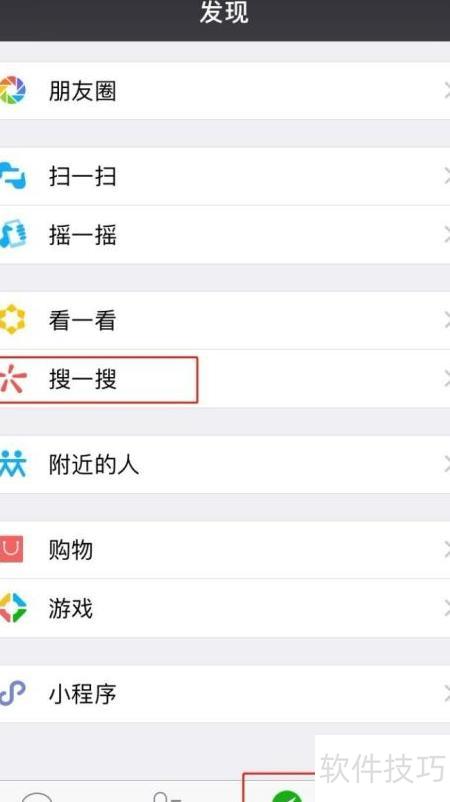450x802 pixels.
Task: Open the 摇一摇 text label
Action: pos(82,235)
